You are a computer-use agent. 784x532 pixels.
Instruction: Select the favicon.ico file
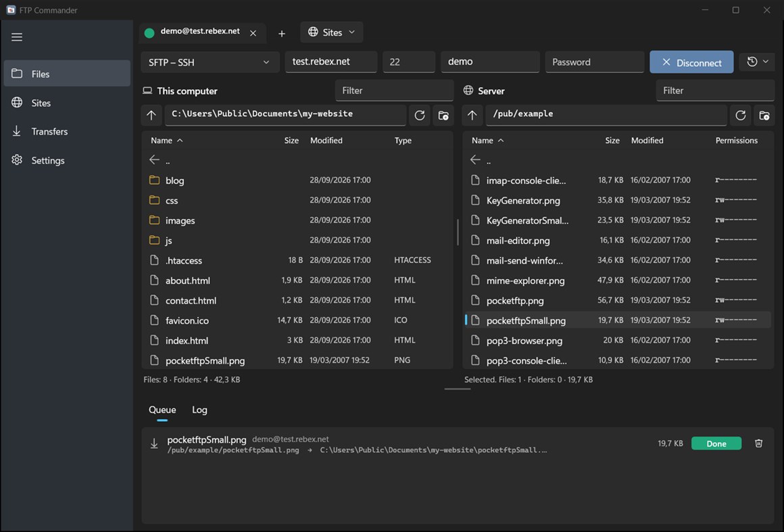(x=297, y=320)
